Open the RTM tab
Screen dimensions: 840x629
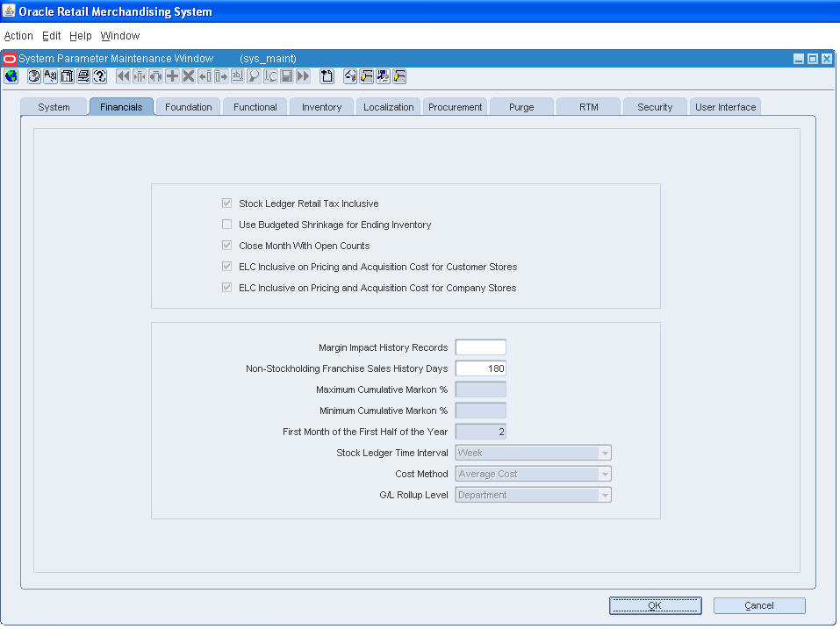tap(588, 106)
